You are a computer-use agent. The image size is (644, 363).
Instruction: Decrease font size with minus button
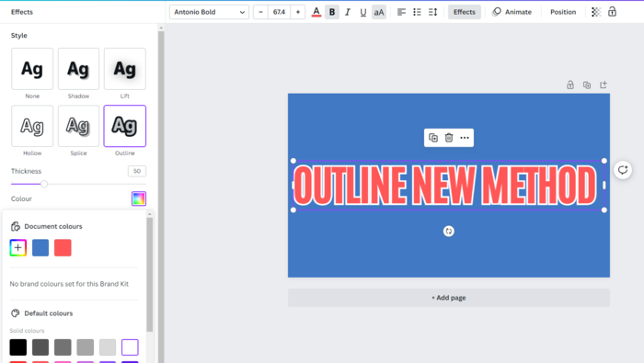point(260,12)
